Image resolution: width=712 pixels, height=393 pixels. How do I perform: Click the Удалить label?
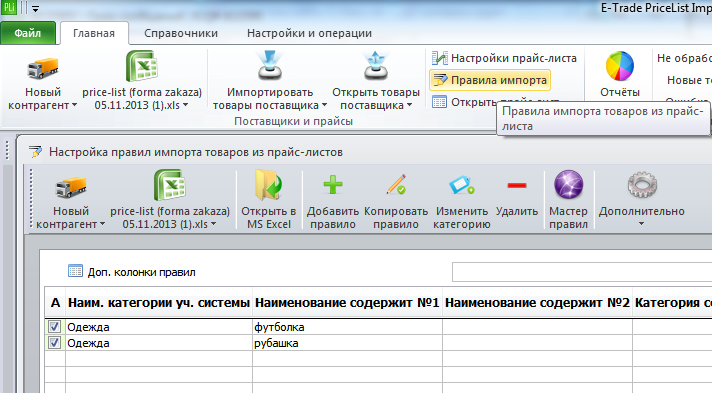[517, 211]
